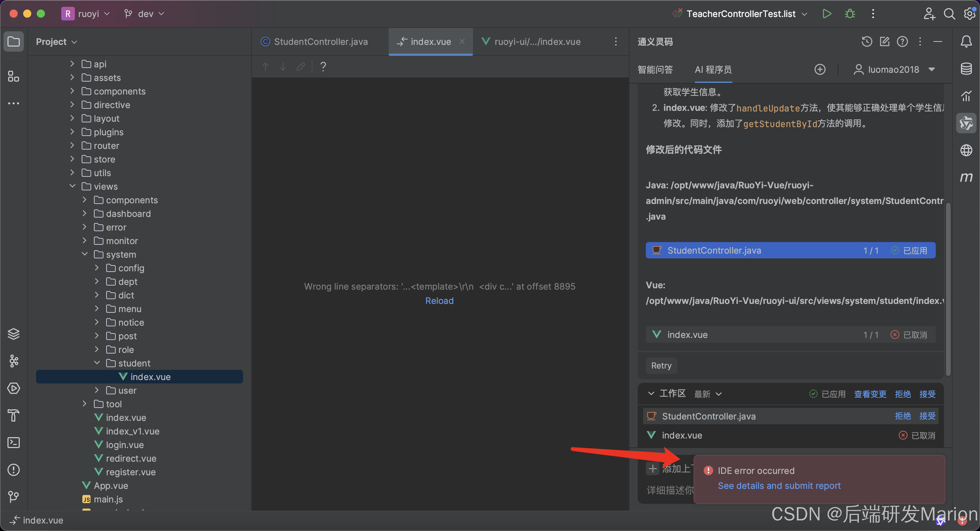Open the Problems tool window

tap(14, 470)
